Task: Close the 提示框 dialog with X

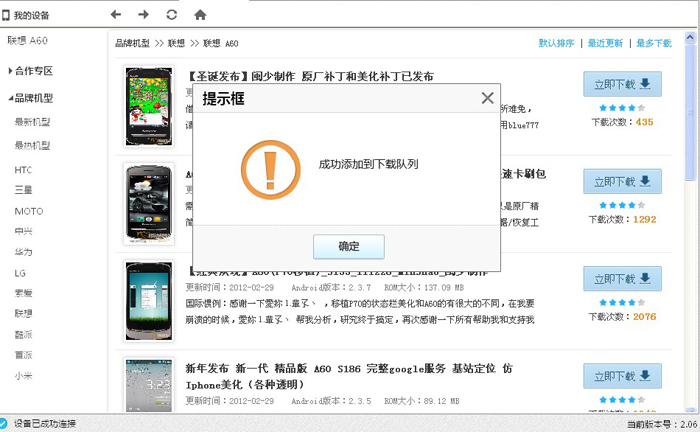Action: point(487,98)
